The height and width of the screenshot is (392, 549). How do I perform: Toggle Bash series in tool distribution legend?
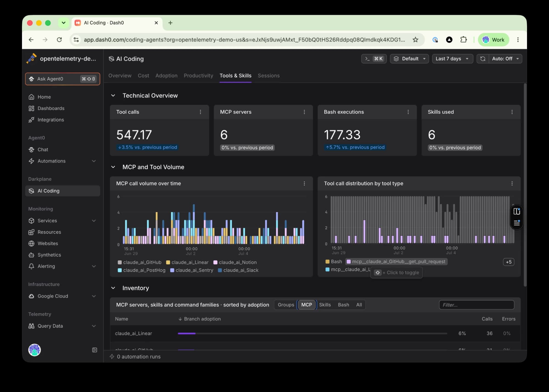coord(334,262)
